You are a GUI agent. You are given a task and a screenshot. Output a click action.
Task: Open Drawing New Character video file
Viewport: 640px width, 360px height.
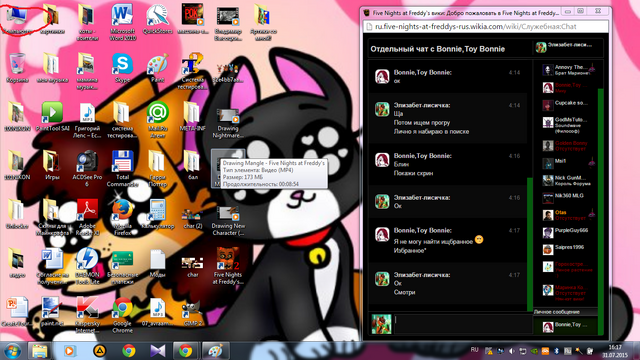pyautogui.click(x=228, y=221)
